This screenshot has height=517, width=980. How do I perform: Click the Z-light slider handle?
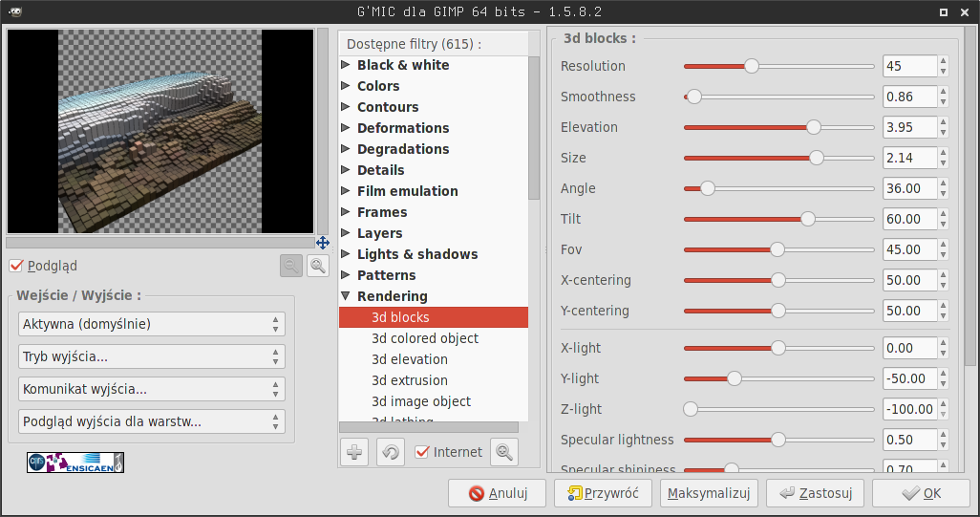pos(690,409)
